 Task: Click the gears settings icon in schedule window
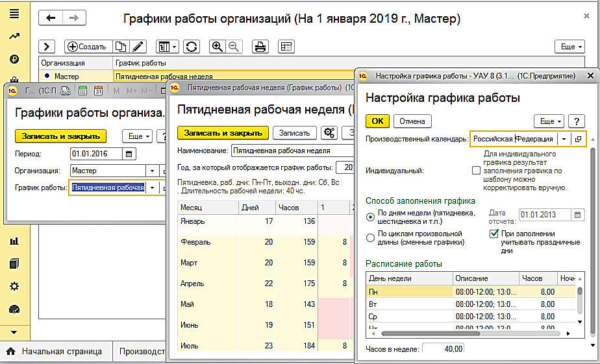tap(330, 133)
